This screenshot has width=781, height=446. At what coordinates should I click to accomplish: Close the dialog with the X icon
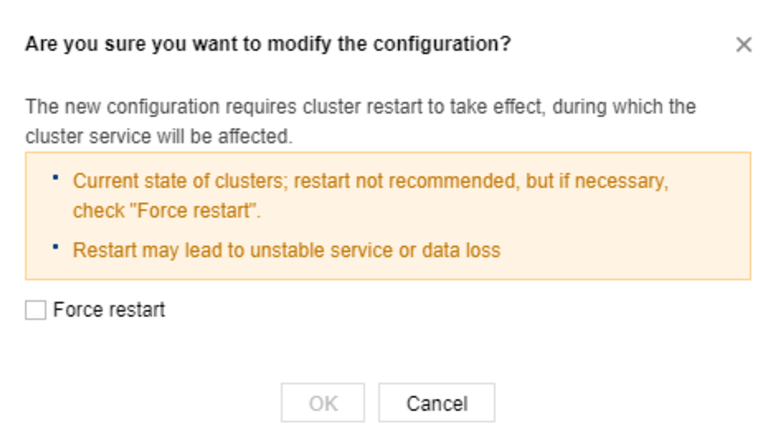[743, 45]
